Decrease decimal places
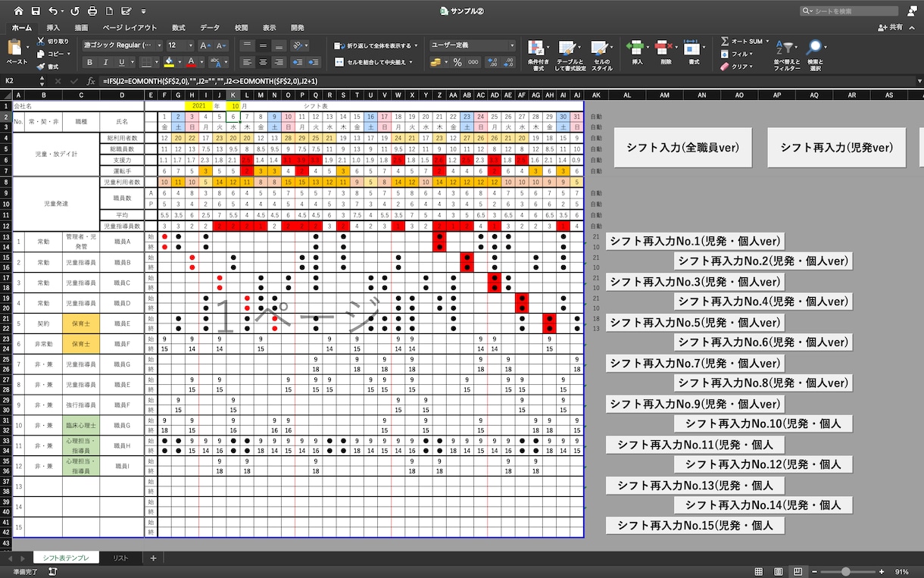This screenshot has width=924, height=578. point(510,63)
